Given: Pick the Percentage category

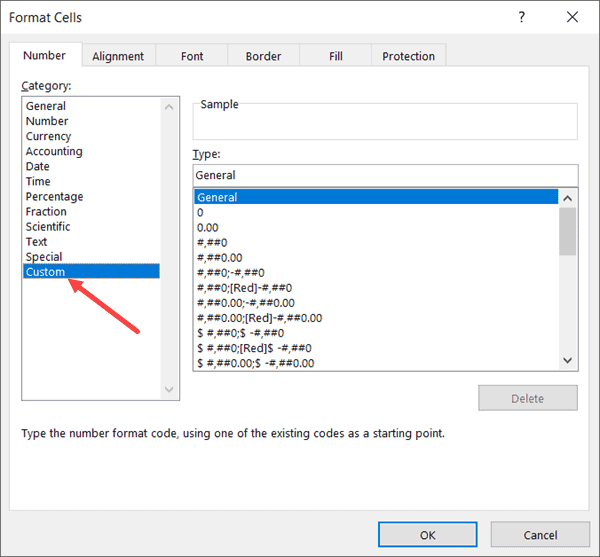Looking at the screenshot, I should (x=54, y=196).
